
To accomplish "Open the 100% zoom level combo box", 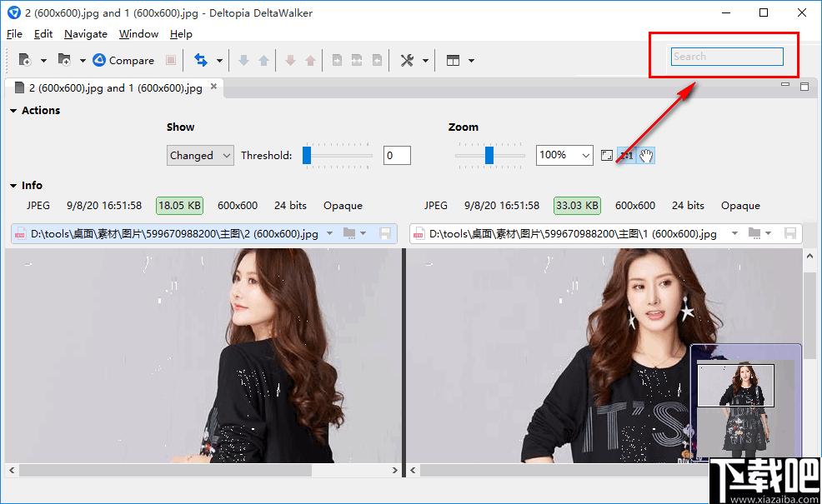I will pyautogui.click(x=564, y=155).
